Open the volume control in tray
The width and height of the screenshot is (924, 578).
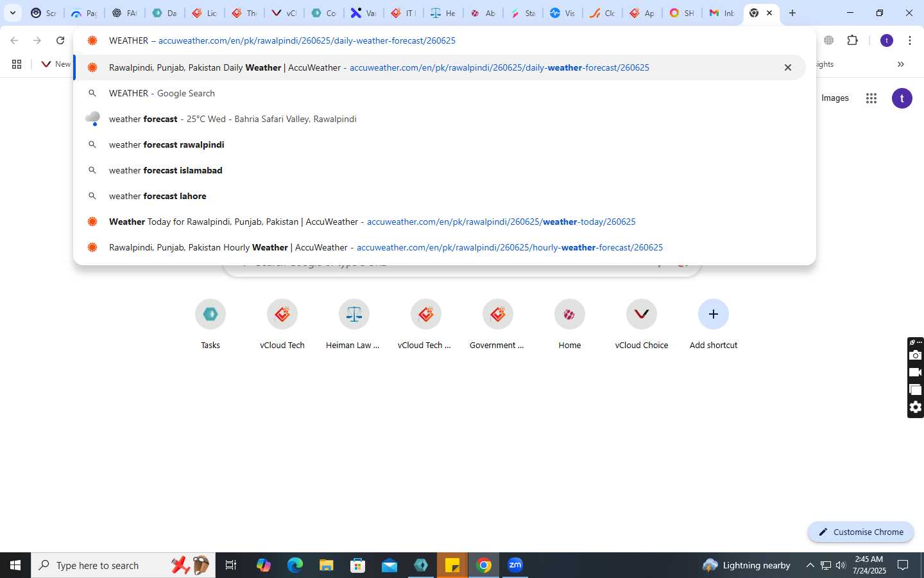[x=841, y=565]
